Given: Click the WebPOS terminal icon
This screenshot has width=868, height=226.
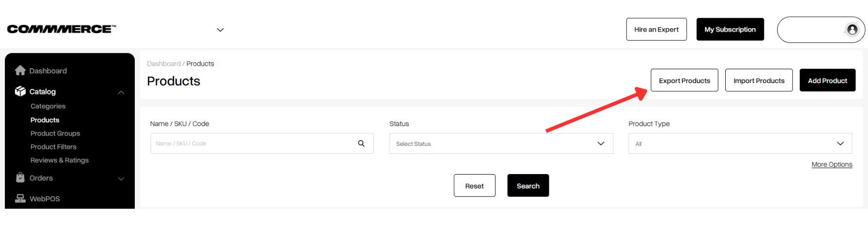Looking at the screenshot, I should click(20, 199).
